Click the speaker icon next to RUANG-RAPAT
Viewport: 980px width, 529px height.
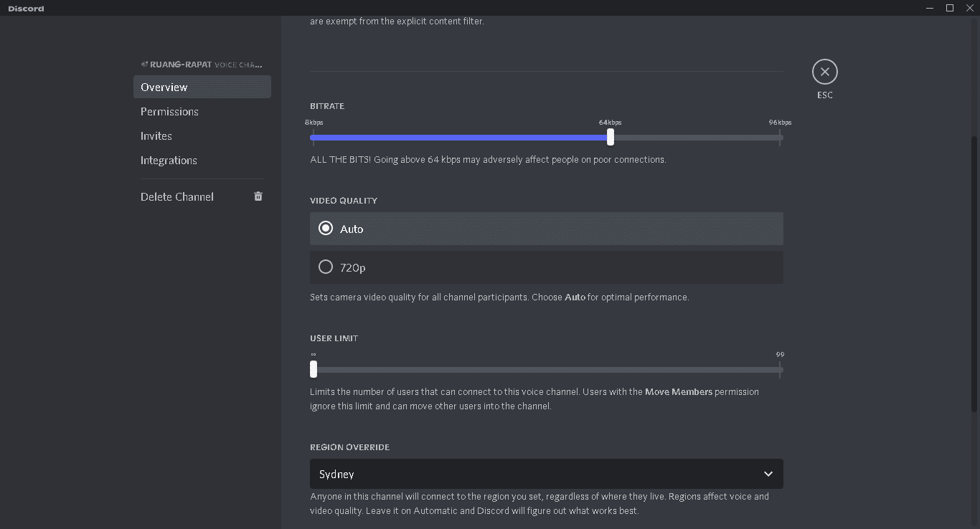144,65
